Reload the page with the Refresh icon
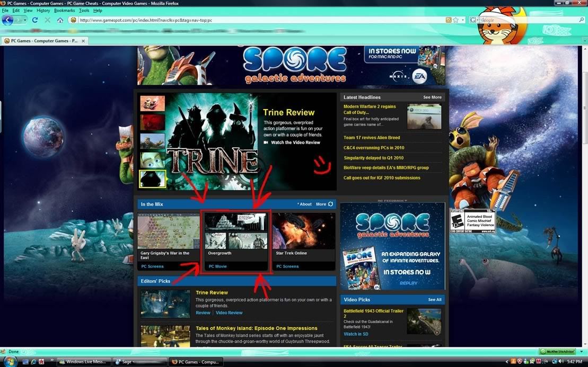Screen dimensions: 588x367 point(35,20)
